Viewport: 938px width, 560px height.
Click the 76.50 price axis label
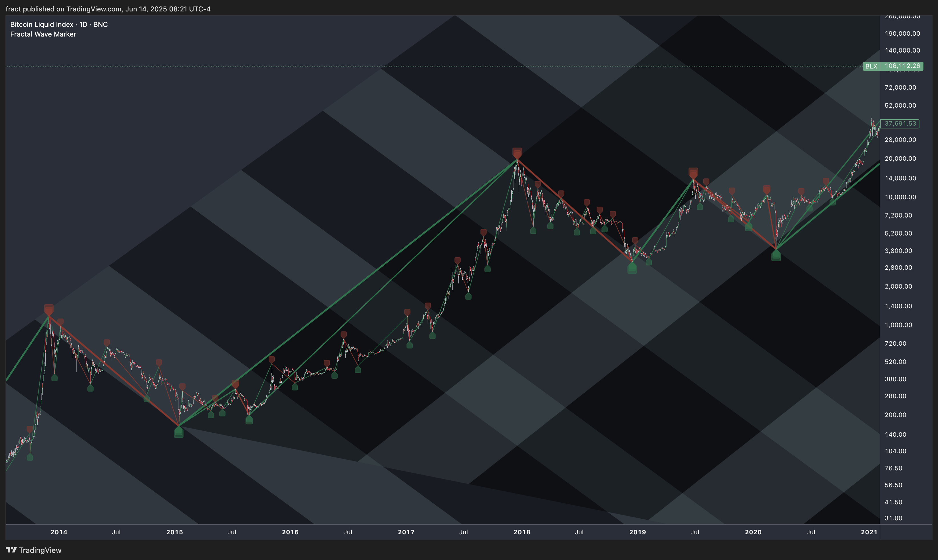(x=893, y=468)
